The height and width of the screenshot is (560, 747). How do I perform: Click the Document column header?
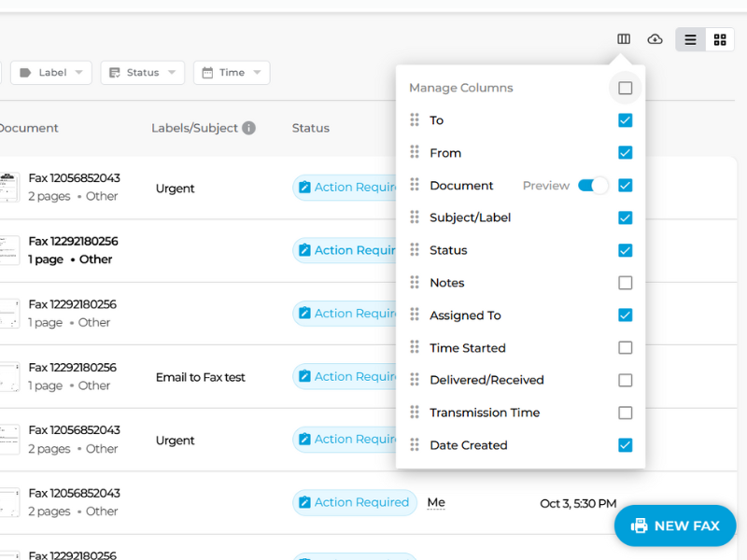point(29,127)
